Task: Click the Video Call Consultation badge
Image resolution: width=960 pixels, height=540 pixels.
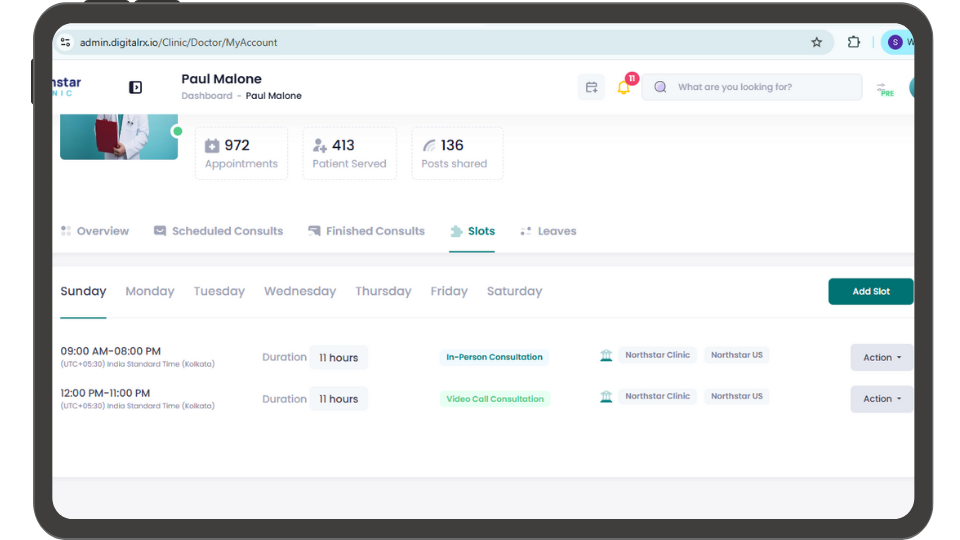Action: (x=495, y=399)
